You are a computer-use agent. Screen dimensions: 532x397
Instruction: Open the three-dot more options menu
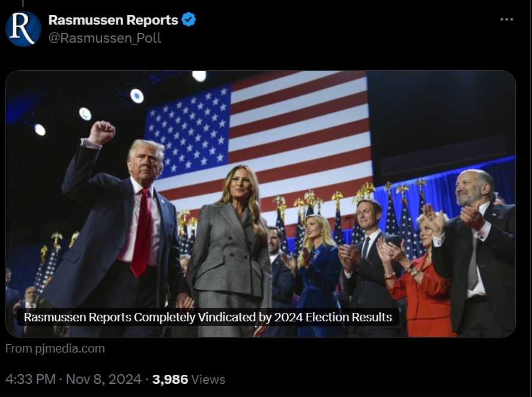tap(507, 19)
